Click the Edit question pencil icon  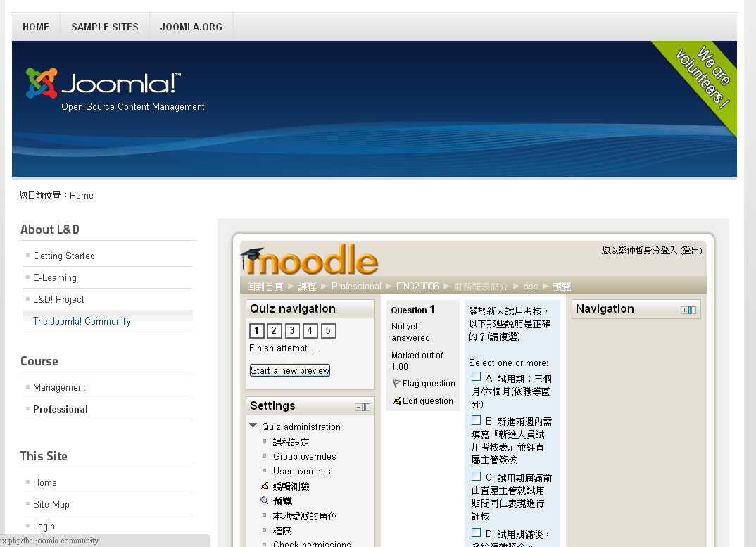click(397, 401)
